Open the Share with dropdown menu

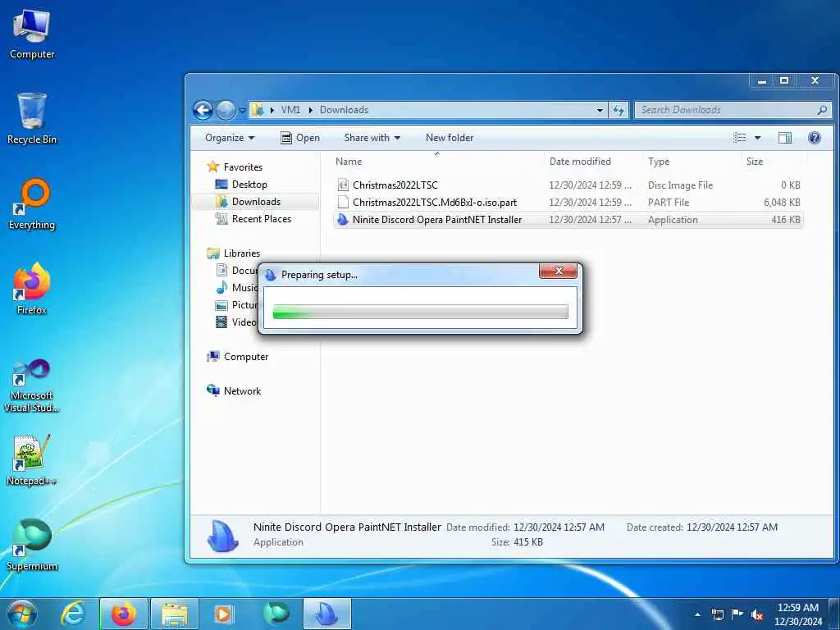(x=372, y=138)
